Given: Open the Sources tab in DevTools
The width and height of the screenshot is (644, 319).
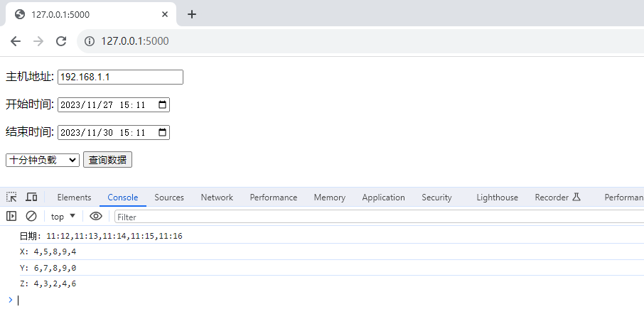Looking at the screenshot, I should pyautogui.click(x=169, y=198).
